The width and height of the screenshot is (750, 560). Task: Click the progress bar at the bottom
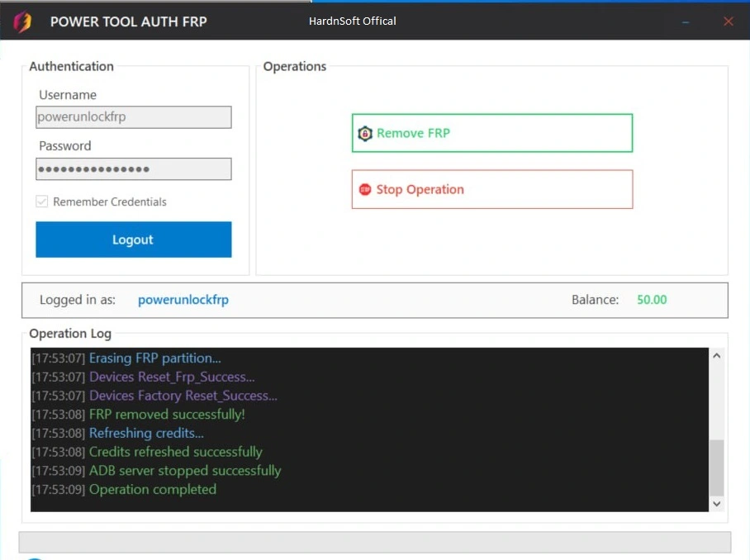pos(375,542)
